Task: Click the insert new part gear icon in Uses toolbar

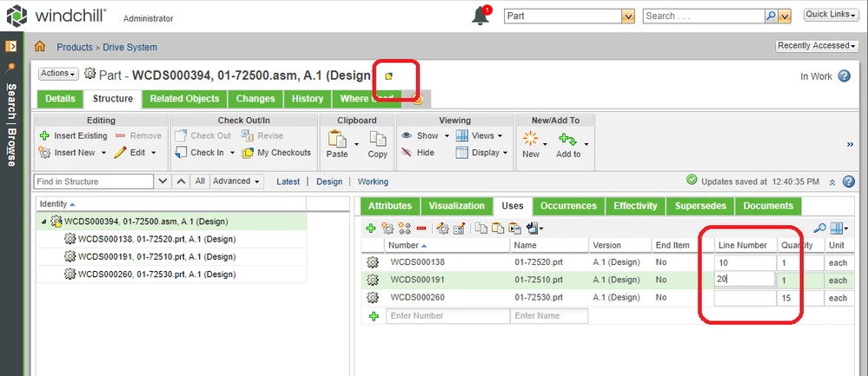Action: [x=388, y=228]
